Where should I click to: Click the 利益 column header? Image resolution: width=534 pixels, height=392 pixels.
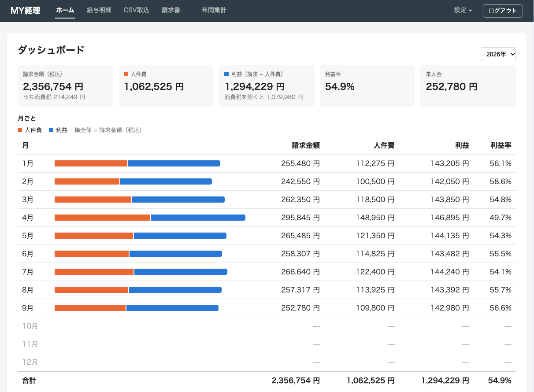coord(462,145)
